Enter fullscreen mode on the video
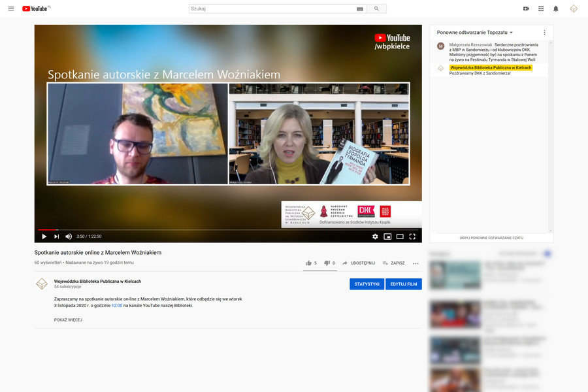 click(412, 237)
